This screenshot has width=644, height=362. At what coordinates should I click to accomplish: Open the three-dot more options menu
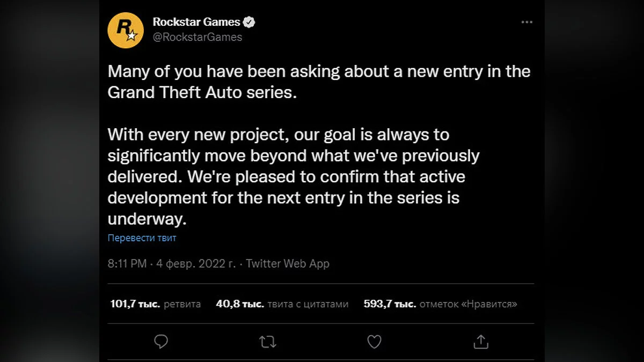coord(528,23)
